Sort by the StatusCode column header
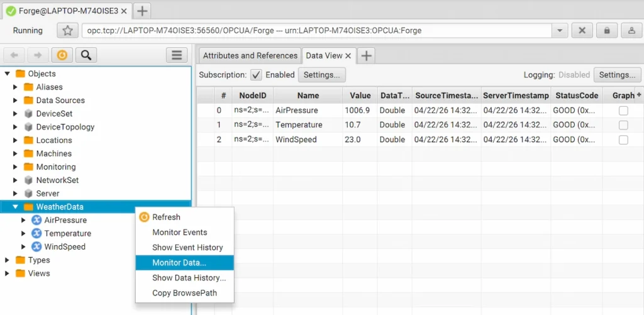Screen dimensions: 644x315 [x=577, y=96]
